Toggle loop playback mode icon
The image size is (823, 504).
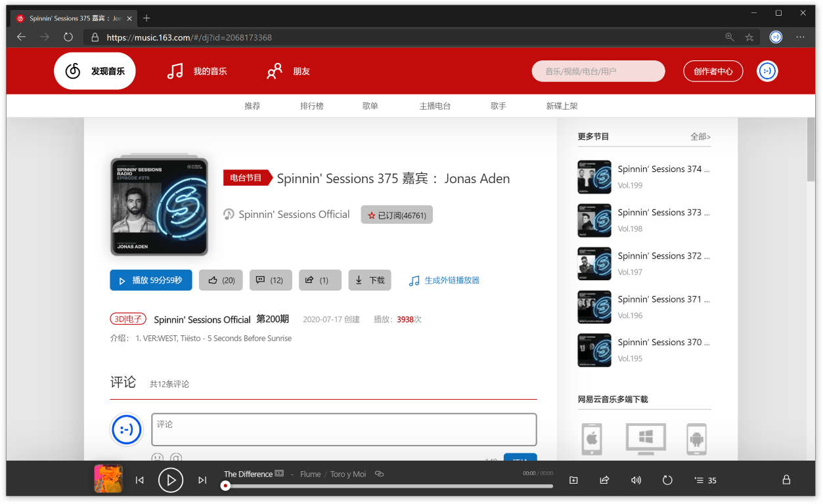coord(667,480)
